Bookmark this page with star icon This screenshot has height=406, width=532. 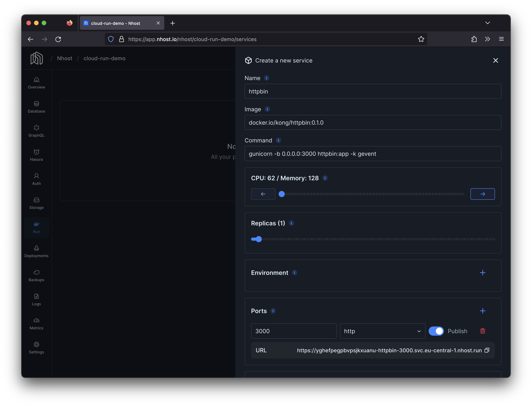point(421,39)
